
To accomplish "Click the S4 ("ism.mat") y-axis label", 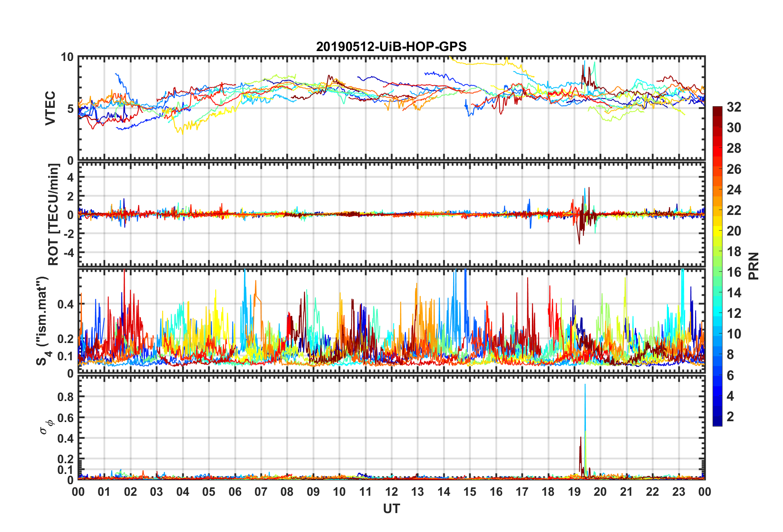I will 43,321.
